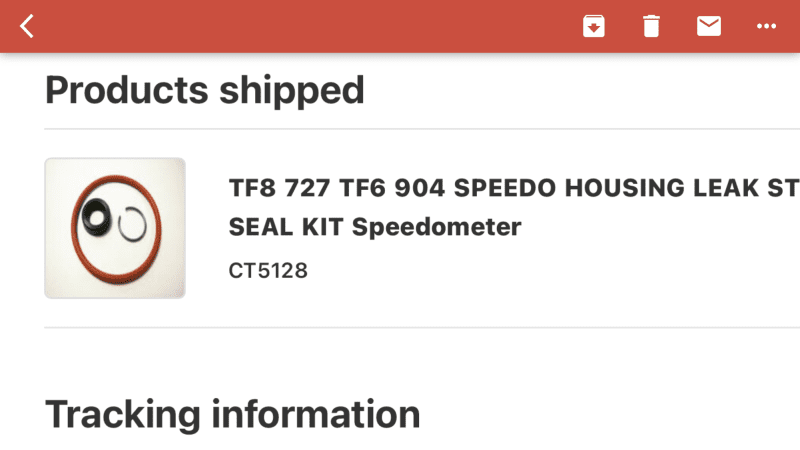Screen dimensions: 800x450
Task: Click the word shipped in the top heading
Action: (292, 90)
